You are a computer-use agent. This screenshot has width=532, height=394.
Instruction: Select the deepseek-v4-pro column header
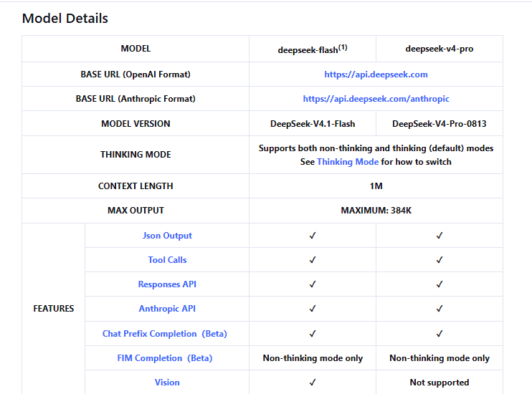[440, 49]
